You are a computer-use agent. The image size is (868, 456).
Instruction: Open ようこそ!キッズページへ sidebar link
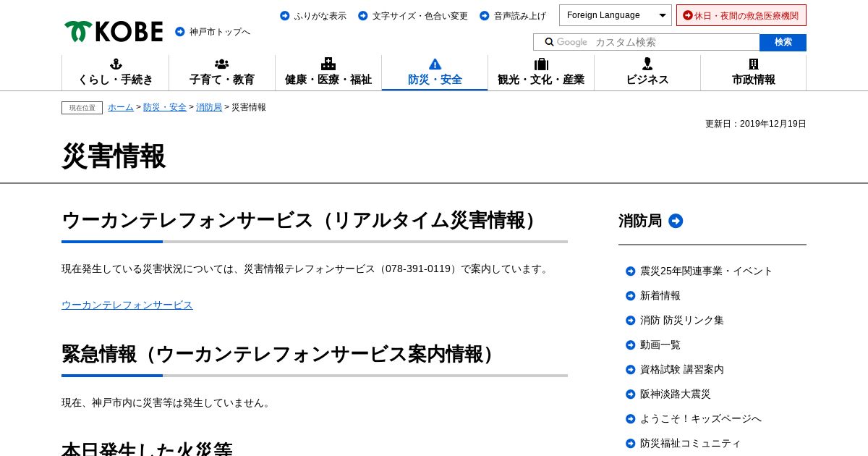pos(701,418)
